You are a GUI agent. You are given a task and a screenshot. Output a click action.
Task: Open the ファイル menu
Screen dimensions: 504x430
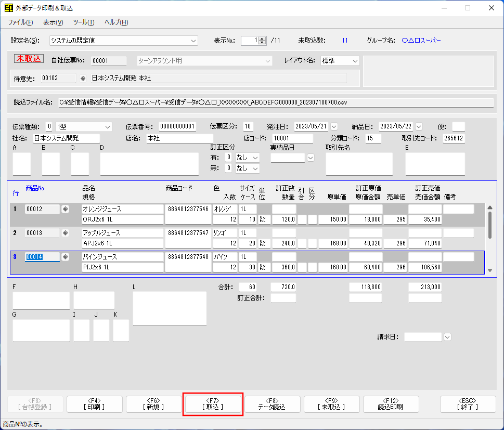(x=20, y=22)
